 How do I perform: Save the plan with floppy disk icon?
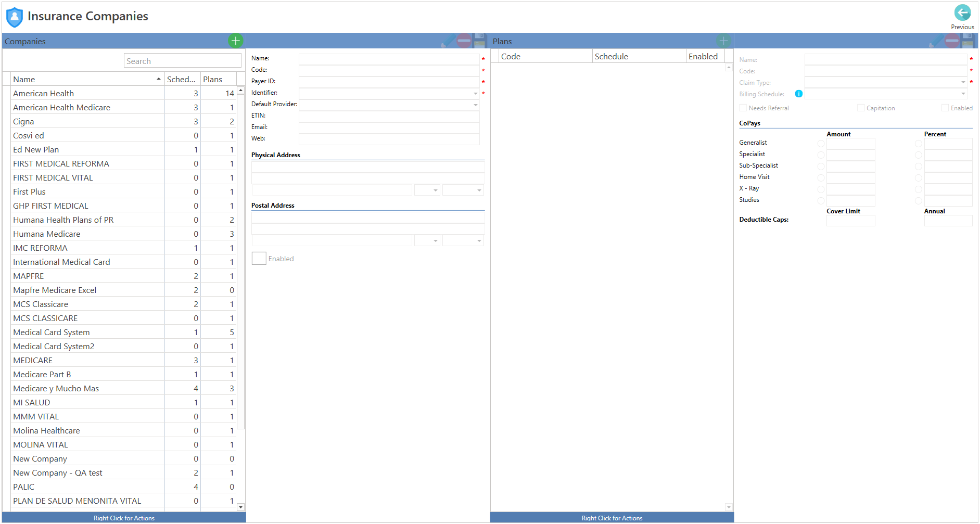pyautogui.click(x=968, y=41)
